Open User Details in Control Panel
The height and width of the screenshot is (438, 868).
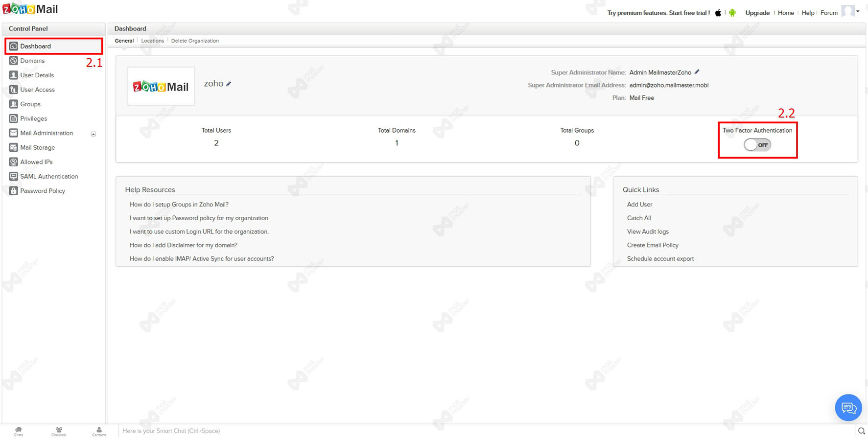pyautogui.click(x=37, y=75)
